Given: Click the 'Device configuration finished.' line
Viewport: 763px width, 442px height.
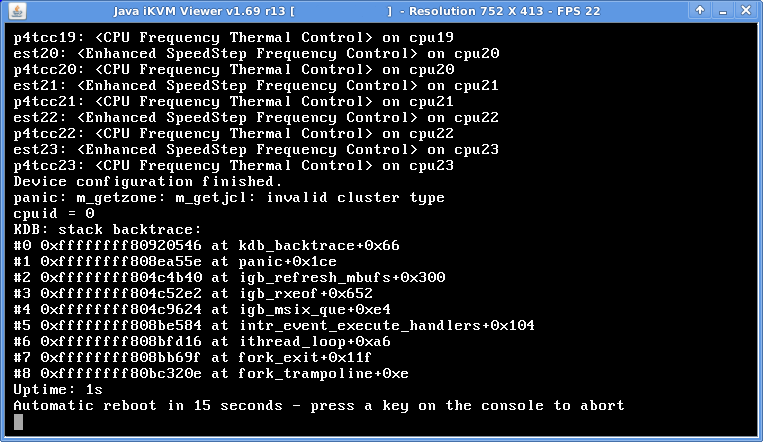Looking at the screenshot, I should [147, 182].
